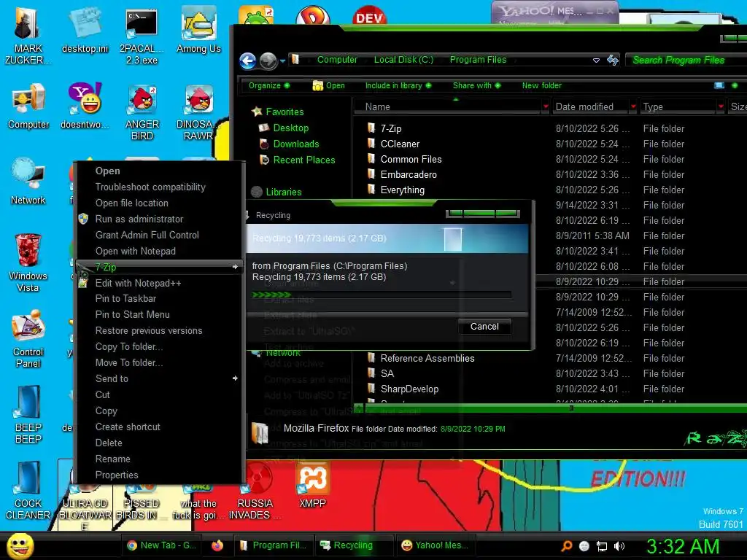Click the volume speaker tray icon
Viewport: 747px width, 560px height.
coord(619,546)
